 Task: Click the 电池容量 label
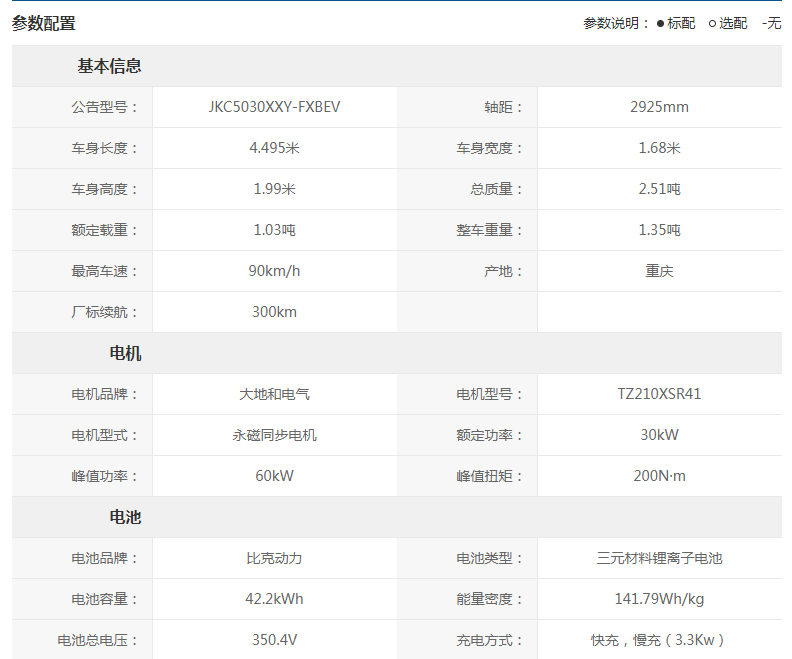[x=105, y=599]
